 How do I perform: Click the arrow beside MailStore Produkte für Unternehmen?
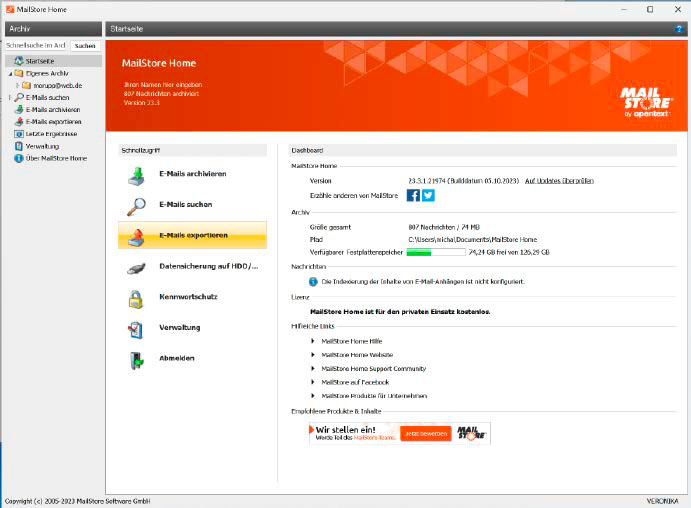[x=313, y=396]
